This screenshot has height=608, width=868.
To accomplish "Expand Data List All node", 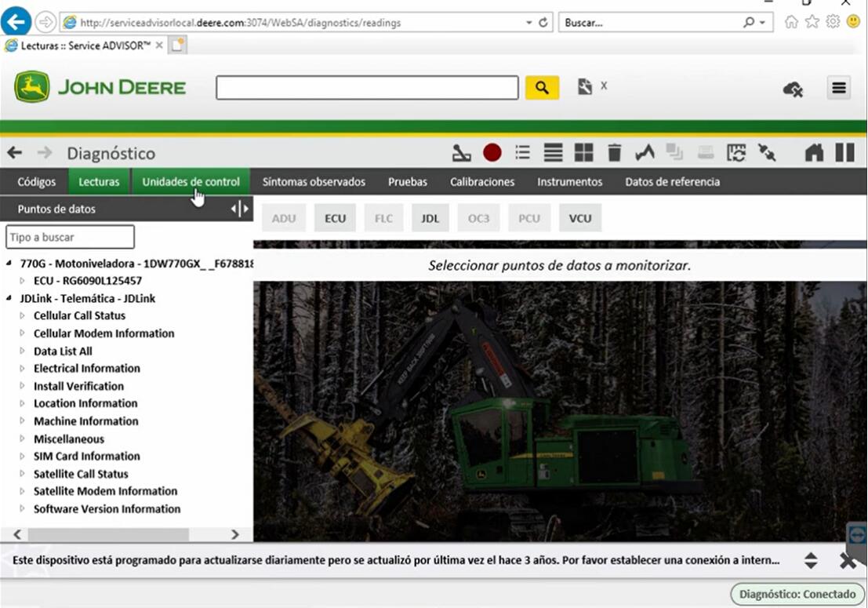I will pyautogui.click(x=22, y=351).
